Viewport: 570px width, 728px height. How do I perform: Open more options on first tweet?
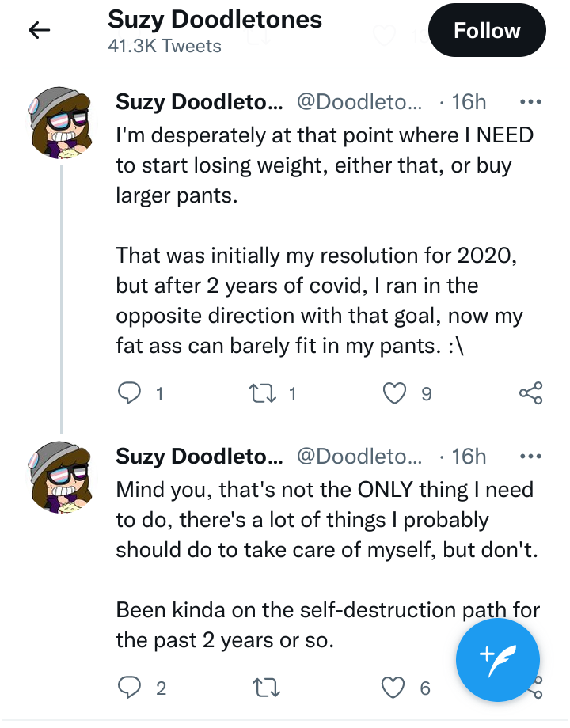coord(530,101)
